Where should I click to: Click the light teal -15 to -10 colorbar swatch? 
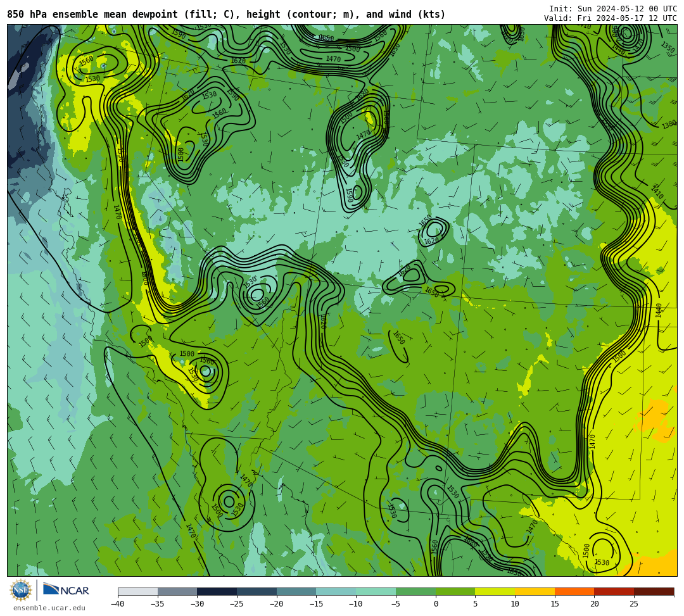tap(336, 591)
